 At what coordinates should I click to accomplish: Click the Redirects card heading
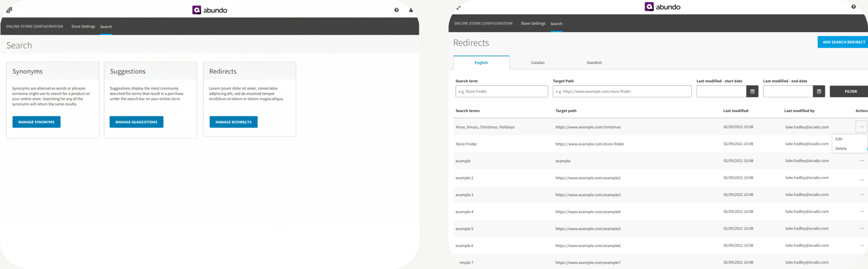[x=223, y=71]
